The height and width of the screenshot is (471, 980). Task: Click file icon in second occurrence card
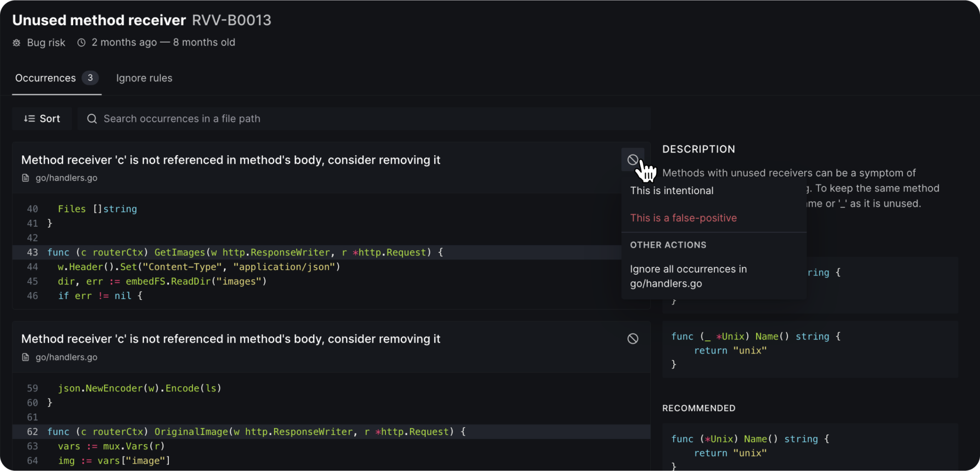(x=26, y=357)
